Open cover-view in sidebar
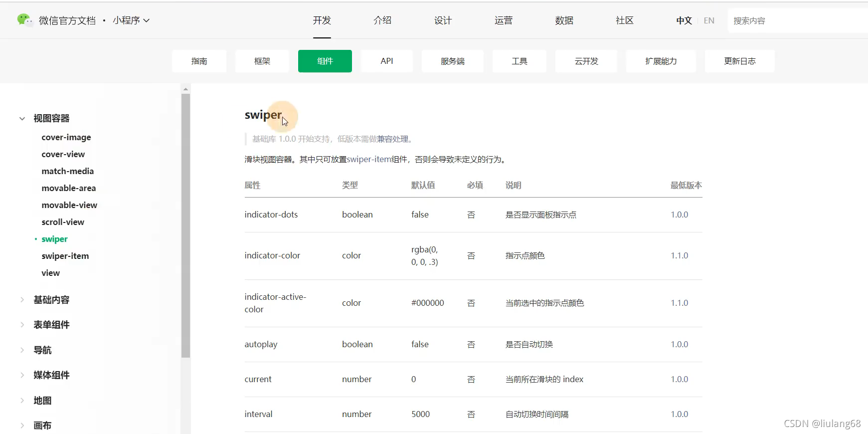This screenshot has height=434, width=868. point(63,154)
